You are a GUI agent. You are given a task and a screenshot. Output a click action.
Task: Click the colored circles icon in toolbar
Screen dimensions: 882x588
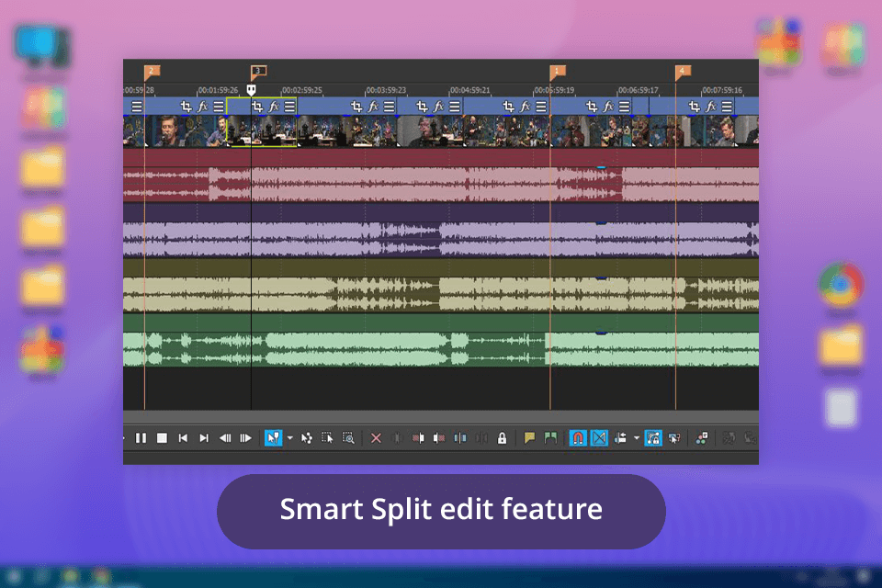[701, 437]
